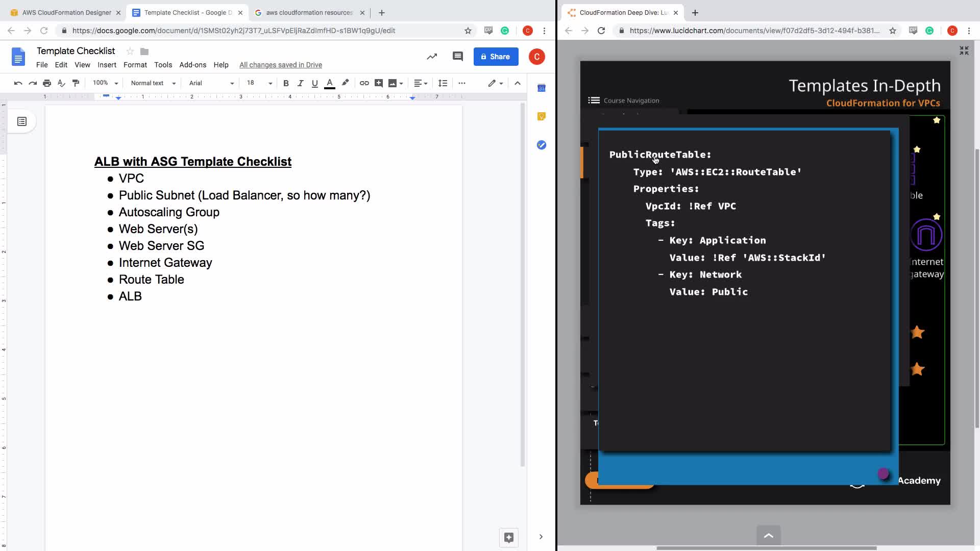980x551 pixels.
Task: Switch to AWS CloudFormation Designer tab
Action: (x=66, y=12)
